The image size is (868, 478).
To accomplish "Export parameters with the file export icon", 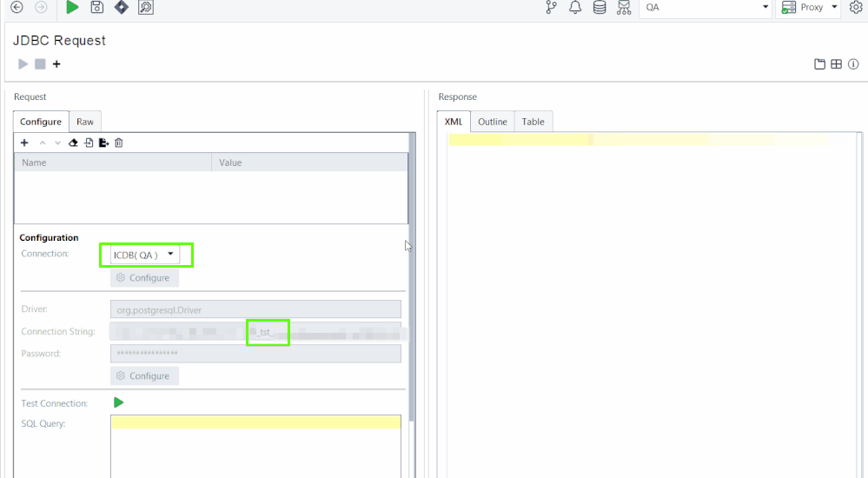I will 103,143.
